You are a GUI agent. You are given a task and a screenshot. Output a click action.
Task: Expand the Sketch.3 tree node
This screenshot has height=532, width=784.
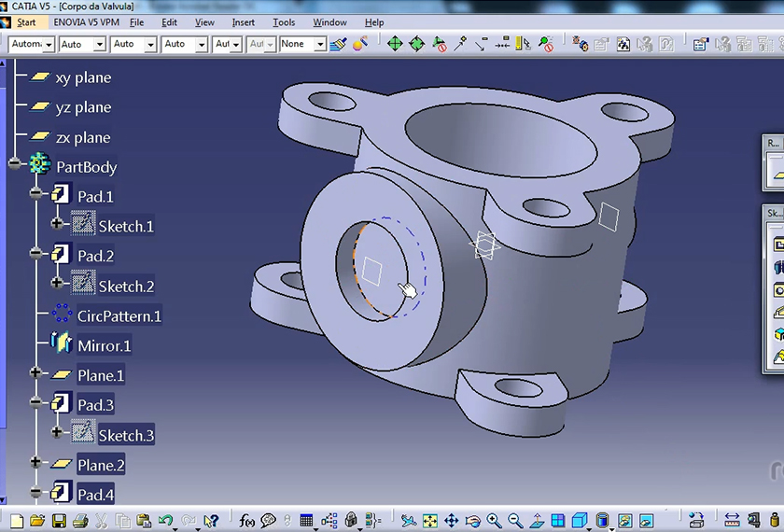57,432
